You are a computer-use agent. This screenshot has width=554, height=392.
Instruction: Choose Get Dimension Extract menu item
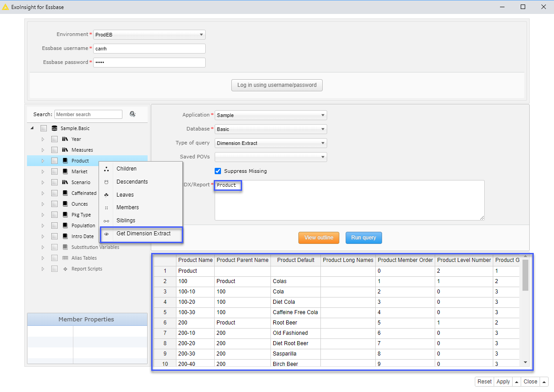(x=141, y=234)
